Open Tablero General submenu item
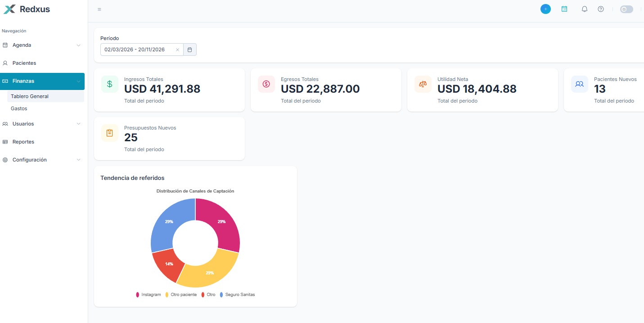This screenshot has height=323, width=644. coord(45,96)
